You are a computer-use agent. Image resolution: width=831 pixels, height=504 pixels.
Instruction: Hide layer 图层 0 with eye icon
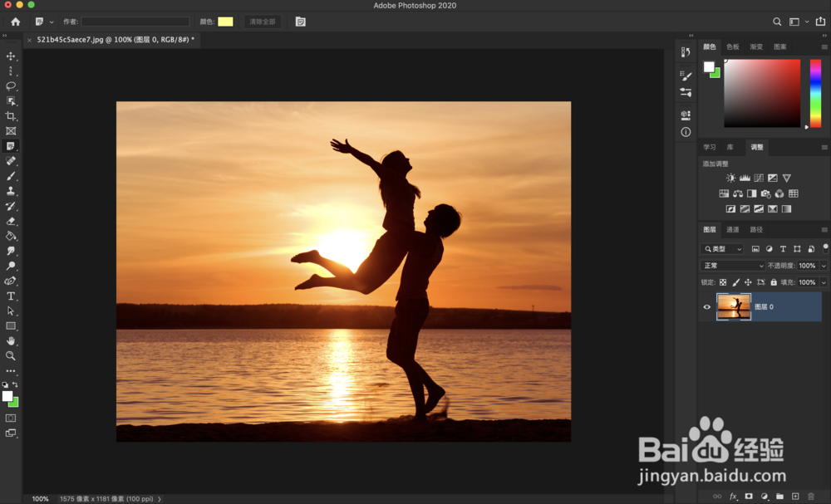[706, 307]
